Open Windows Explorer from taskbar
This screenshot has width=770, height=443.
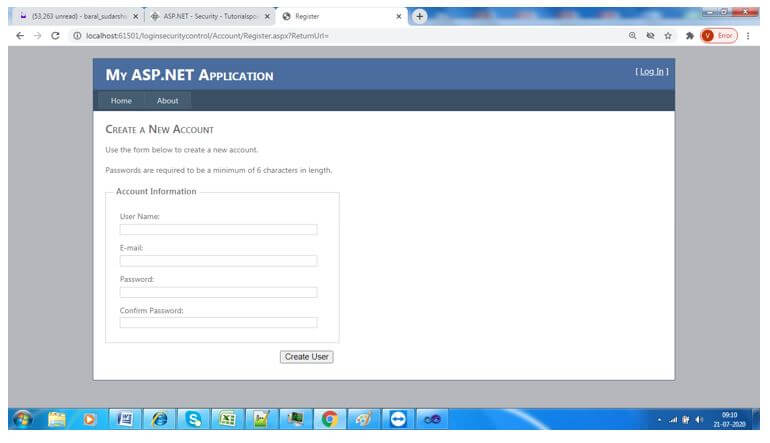tap(57, 419)
